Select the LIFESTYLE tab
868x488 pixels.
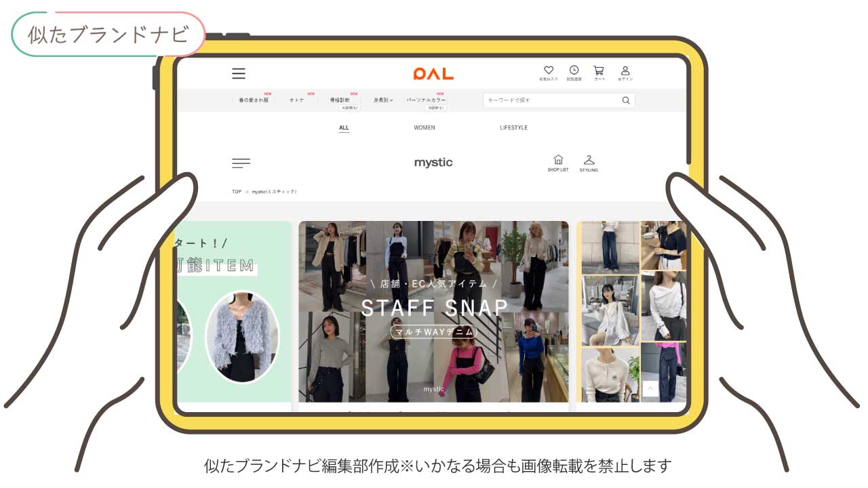(x=513, y=127)
